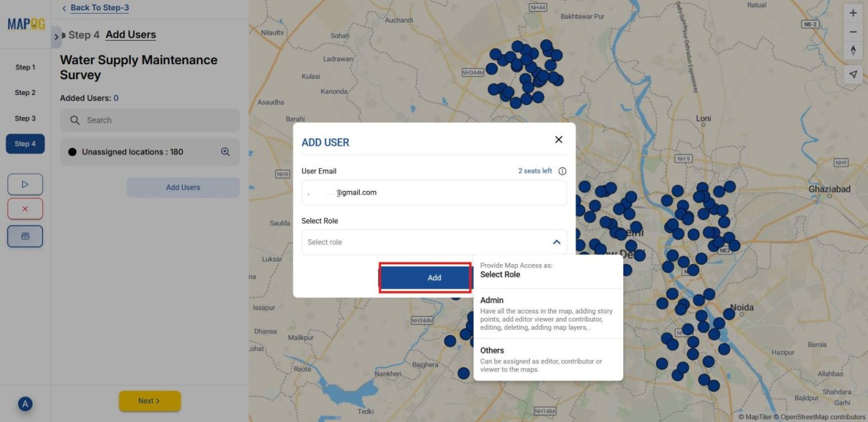
Task: Collapse the Select Role dropdown chevron
Action: pyautogui.click(x=556, y=242)
